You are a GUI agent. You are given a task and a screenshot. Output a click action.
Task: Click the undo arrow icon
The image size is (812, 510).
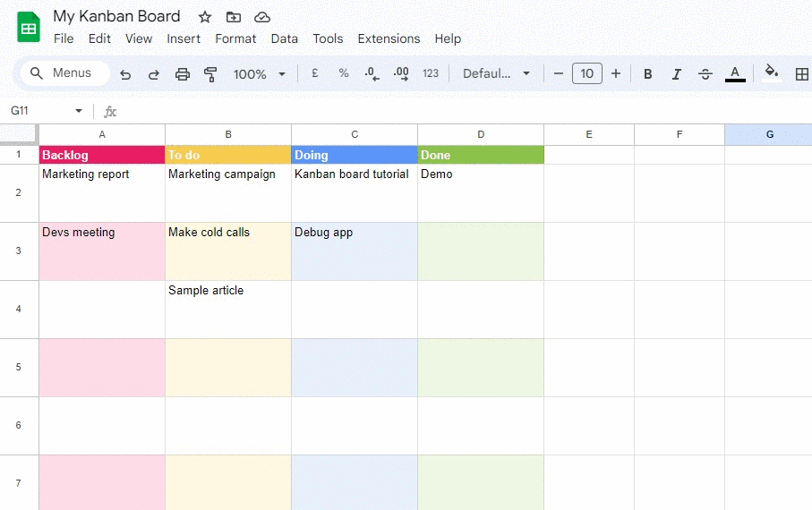pos(125,74)
